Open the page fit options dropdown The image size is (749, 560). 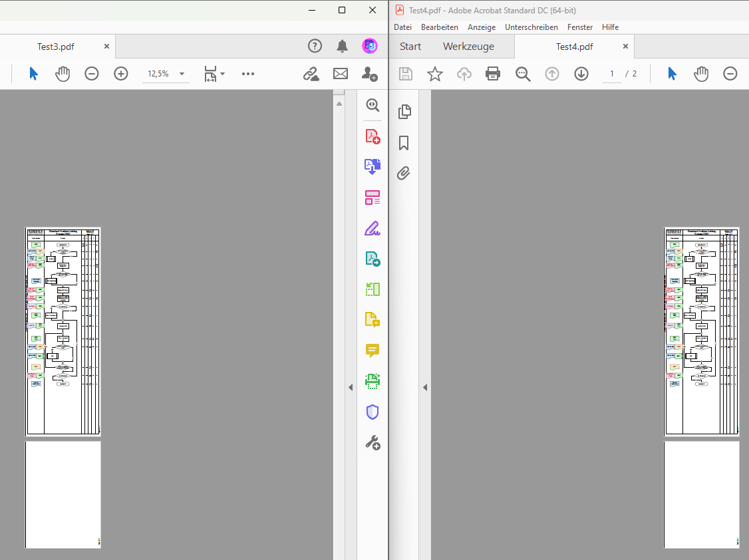pos(214,74)
